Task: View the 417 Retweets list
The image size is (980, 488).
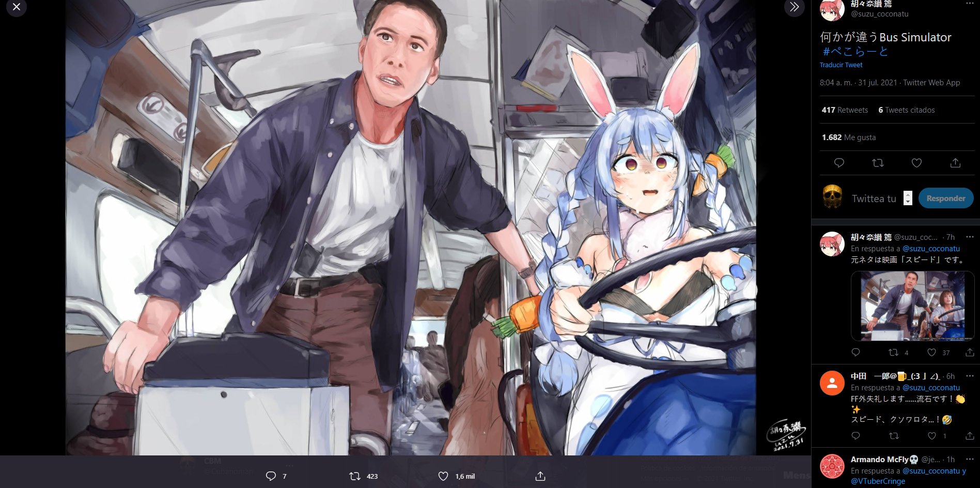Action: pos(845,110)
